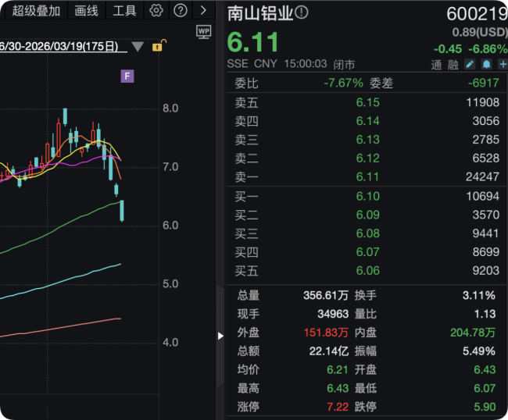Viewport: 508px width, 420px height.
Task: Click the 卖三 price 6.13
Action: click(x=368, y=140)
